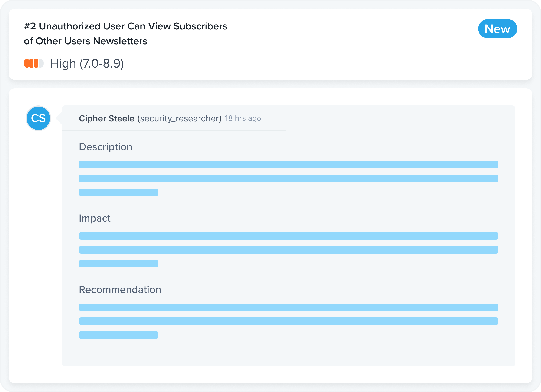Select the Description section heading
This screenshot has width=541, height=392.
point(105,147)
